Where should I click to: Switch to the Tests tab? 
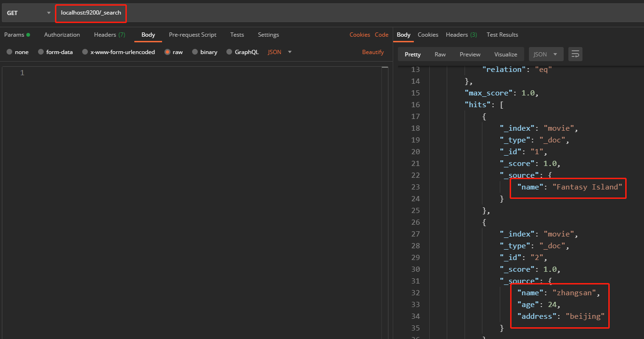tap(237, 35)
